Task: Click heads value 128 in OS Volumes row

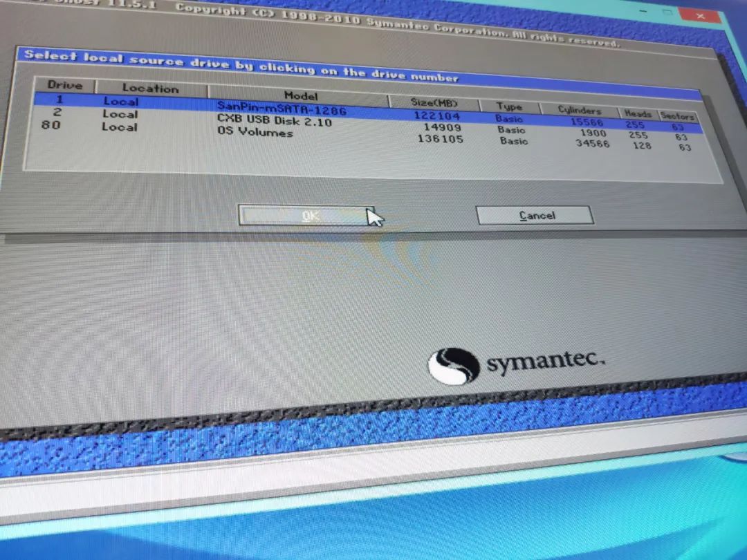Action: click(642, 146)
